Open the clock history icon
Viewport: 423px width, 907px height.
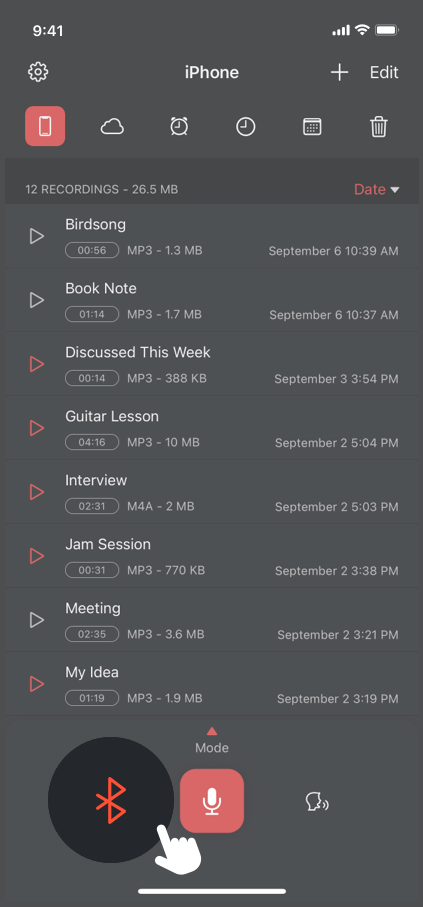click(x=246, y=127)
